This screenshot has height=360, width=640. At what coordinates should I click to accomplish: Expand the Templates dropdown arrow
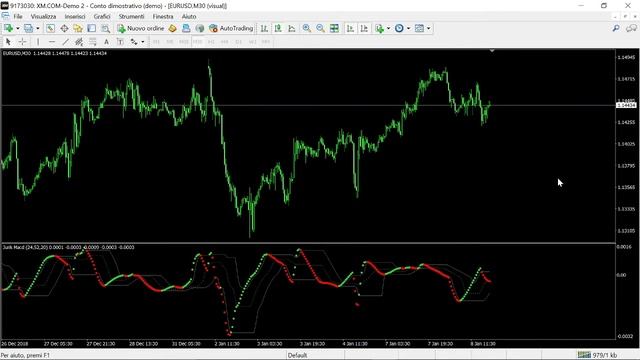point(428,28)
